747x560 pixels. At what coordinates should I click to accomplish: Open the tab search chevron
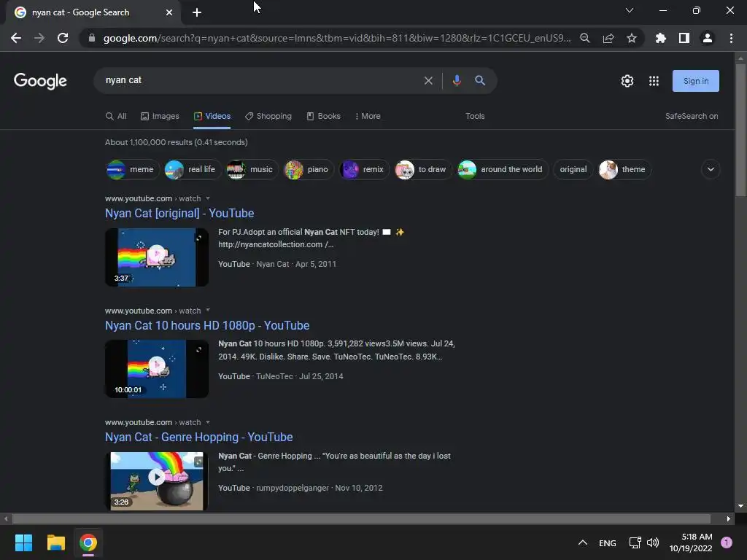pos(630,10)
